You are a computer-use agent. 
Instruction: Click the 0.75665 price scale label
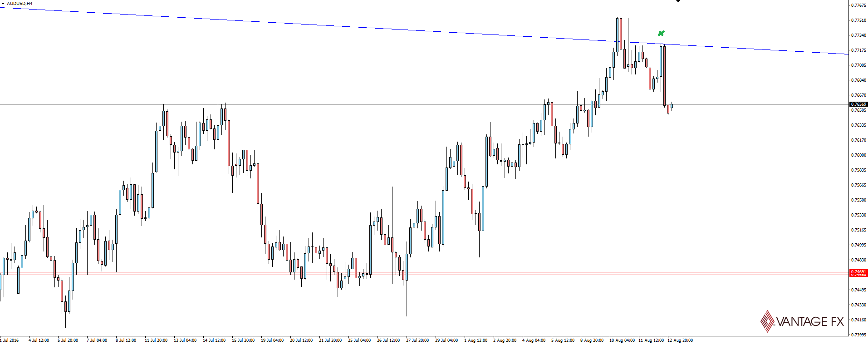[858, 185]
